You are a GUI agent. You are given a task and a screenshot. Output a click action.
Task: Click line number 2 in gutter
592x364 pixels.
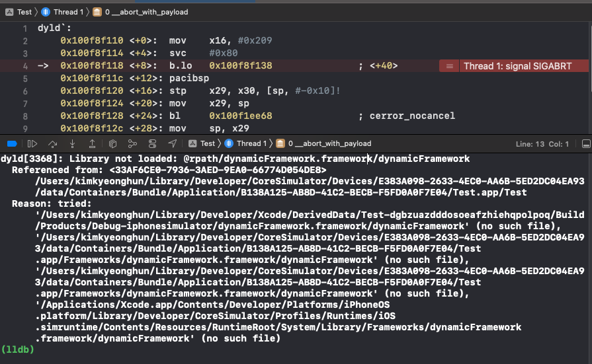click(x=25, y=41)
